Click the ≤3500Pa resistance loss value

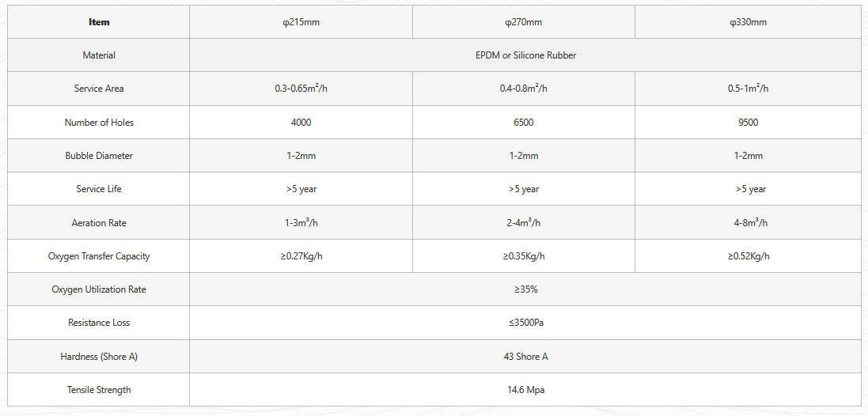coord(525,323)
